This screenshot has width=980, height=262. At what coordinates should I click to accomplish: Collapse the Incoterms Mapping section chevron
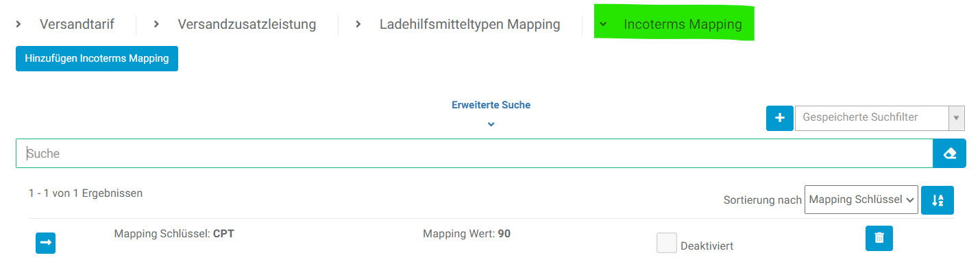pos(603,24)
